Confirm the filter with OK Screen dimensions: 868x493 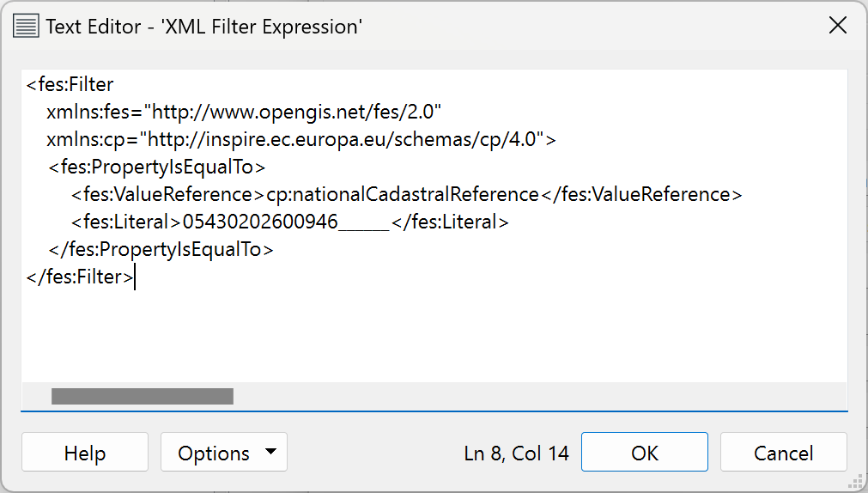645,452
